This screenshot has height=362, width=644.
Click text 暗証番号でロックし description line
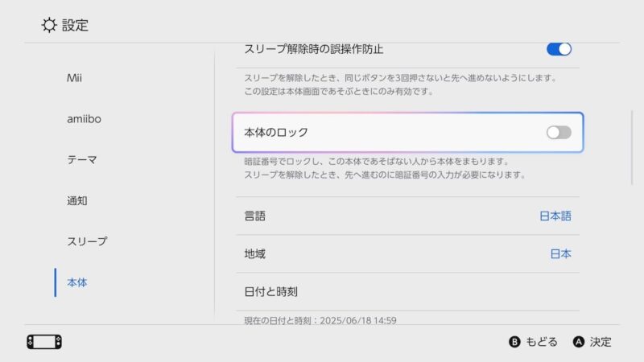[377, 162]
